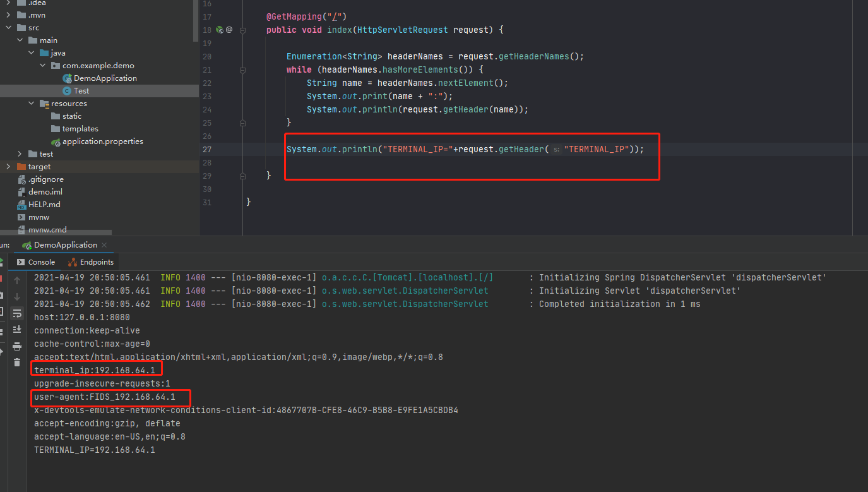The image size is (868, 492).
Task: Collapse the src folder in the project tree
Action: (8, 28)
